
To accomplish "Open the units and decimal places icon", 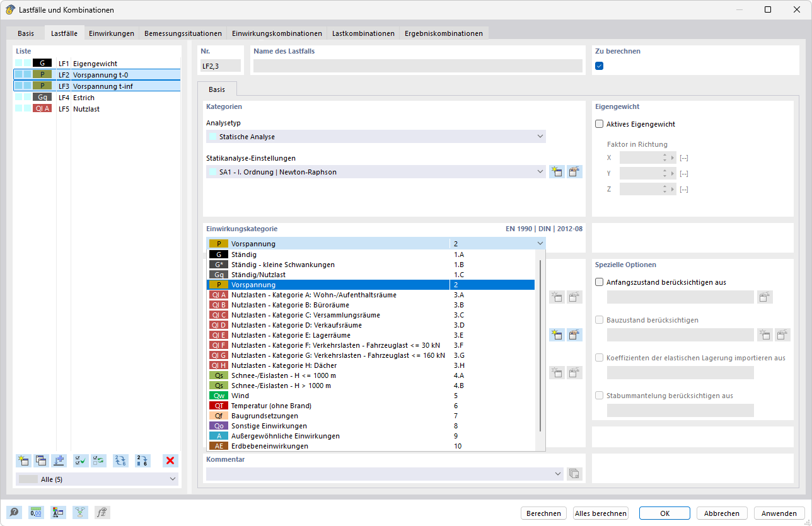I will click(36, 513).
